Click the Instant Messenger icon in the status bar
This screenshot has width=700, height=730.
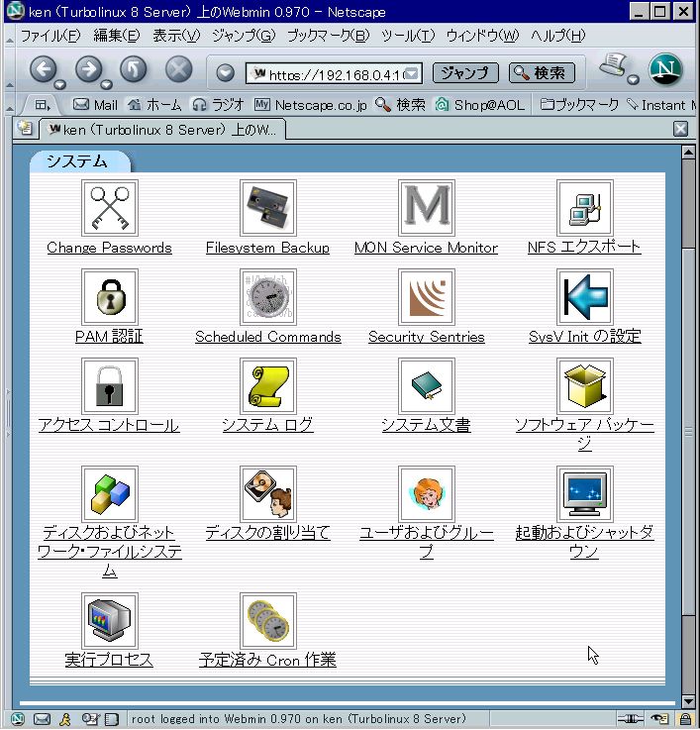[65, 719]
